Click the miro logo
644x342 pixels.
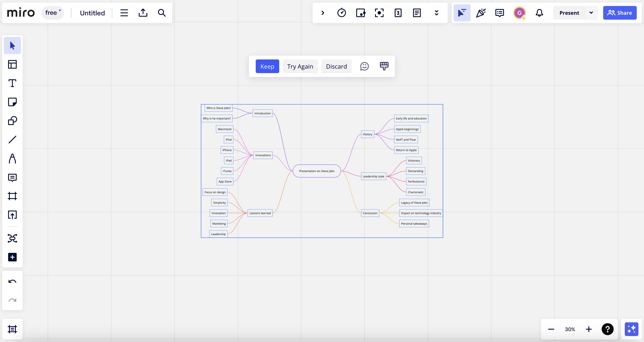click(x=21, y=12)
